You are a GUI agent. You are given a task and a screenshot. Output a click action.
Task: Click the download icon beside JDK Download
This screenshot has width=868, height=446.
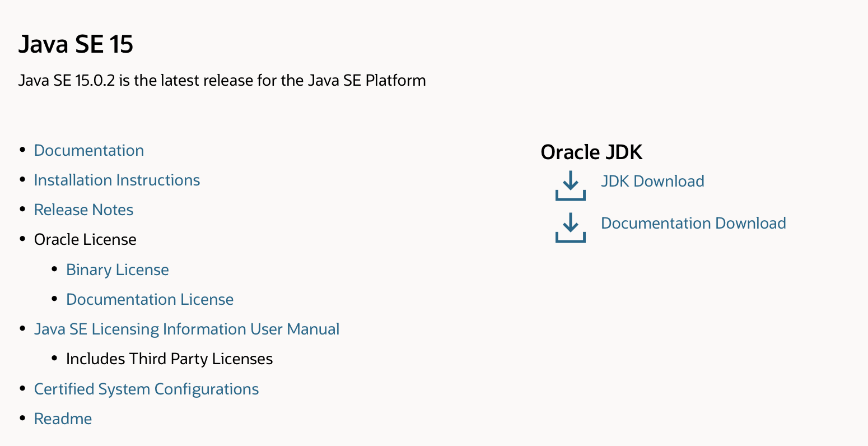point(570,186)
